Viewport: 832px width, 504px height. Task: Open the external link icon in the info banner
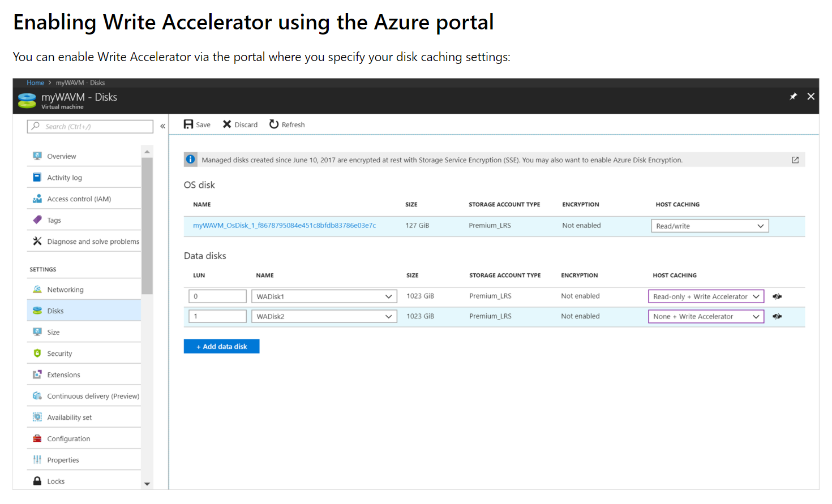pos(795,160)
